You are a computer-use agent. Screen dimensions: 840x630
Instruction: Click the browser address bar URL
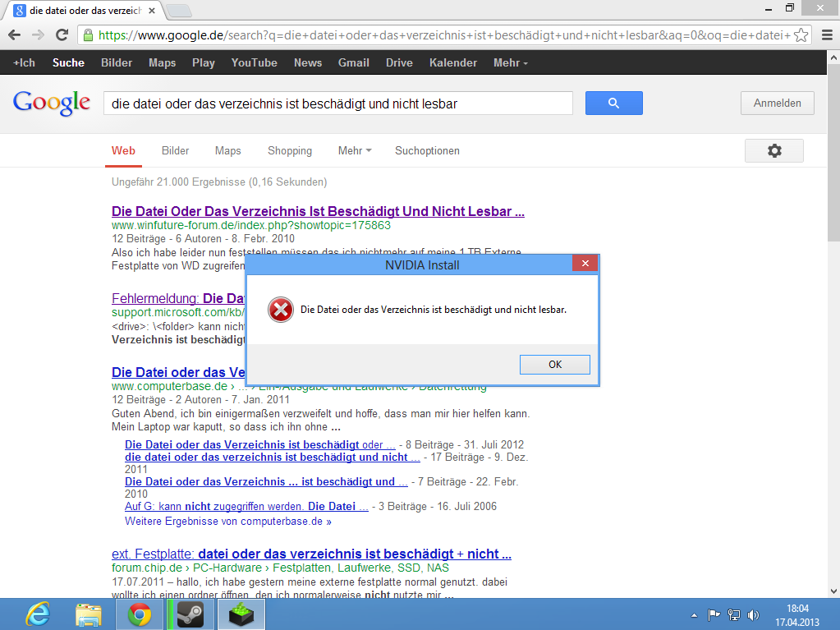[444, 35]
